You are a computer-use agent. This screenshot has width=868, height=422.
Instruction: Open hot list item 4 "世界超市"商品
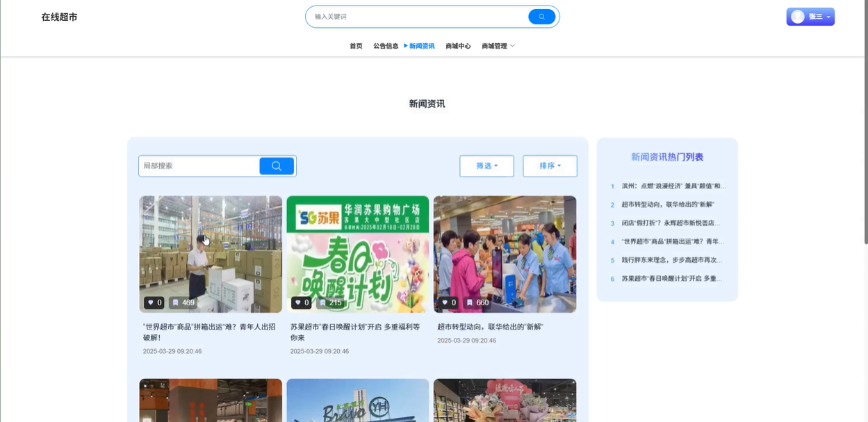coord(673,242)
